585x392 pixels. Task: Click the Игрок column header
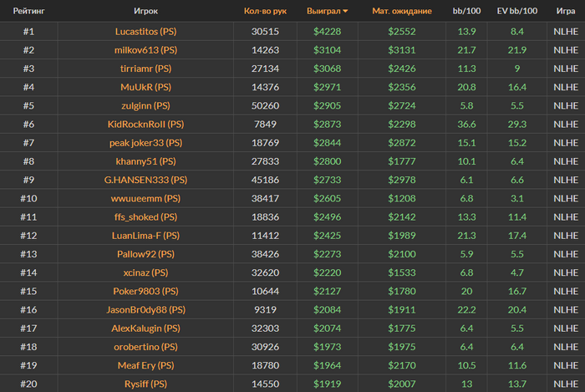pyautogui.click(x=151, y=12)
